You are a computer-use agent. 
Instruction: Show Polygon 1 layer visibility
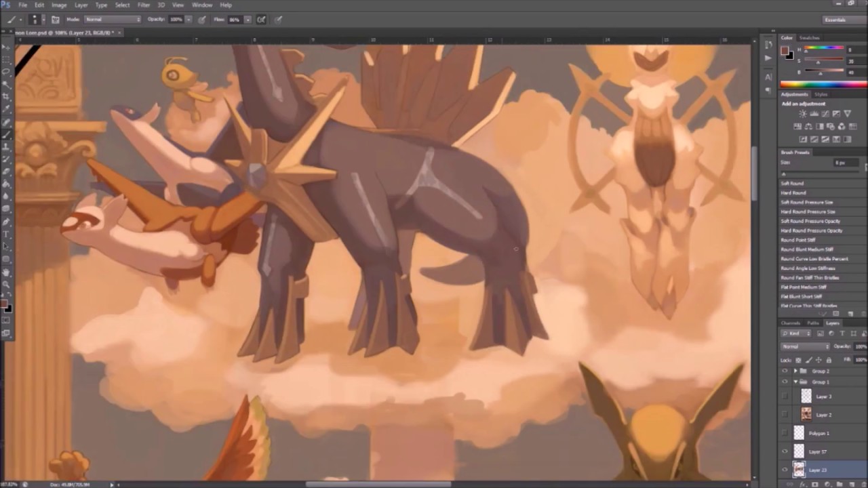coord(785,432)
